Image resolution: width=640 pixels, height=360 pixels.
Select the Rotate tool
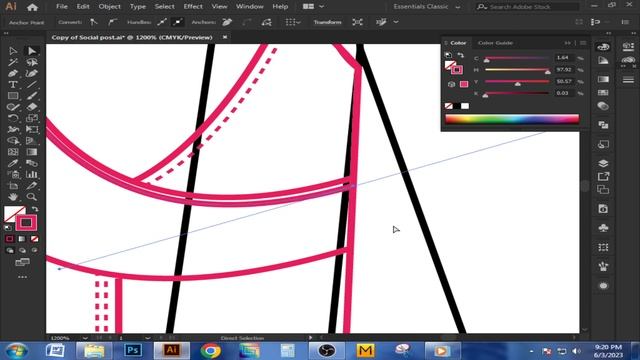[13, 118]
